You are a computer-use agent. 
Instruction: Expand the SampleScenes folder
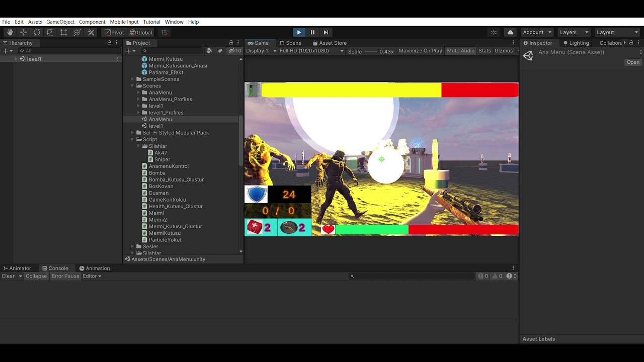click(x=132, y=79)
